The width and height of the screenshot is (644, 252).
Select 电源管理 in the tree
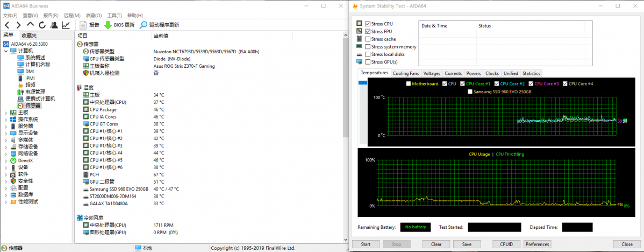tap(35, 92)
